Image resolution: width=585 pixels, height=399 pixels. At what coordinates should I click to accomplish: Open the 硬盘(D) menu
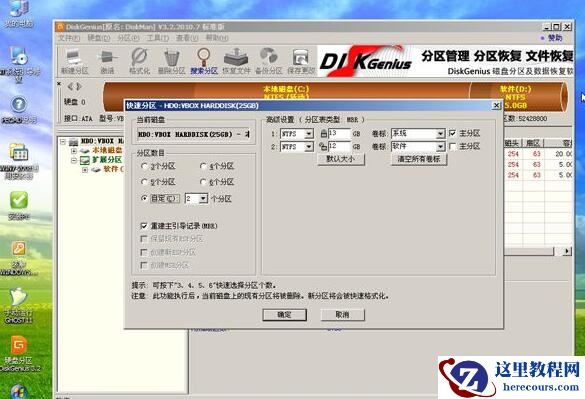99,38
